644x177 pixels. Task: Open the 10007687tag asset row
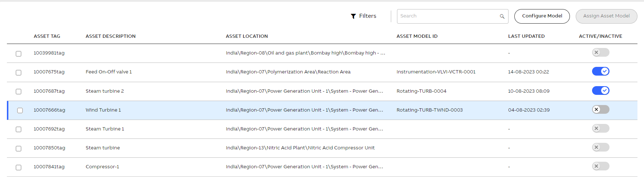click(322, 91)
